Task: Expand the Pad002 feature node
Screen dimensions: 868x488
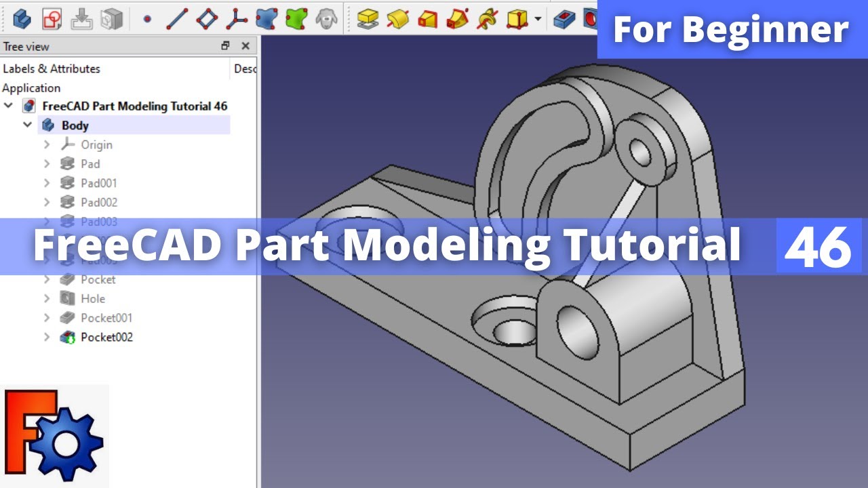Action: [x=47, y=202]
